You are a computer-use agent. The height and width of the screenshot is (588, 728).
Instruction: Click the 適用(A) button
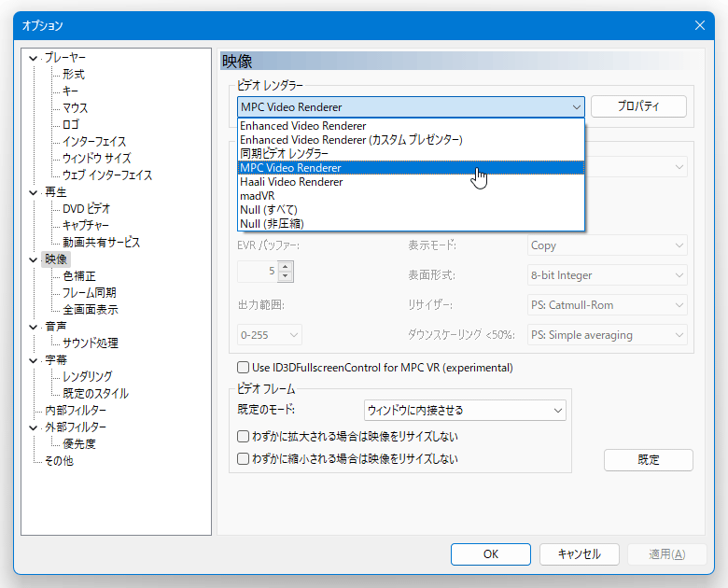point(667,554)
